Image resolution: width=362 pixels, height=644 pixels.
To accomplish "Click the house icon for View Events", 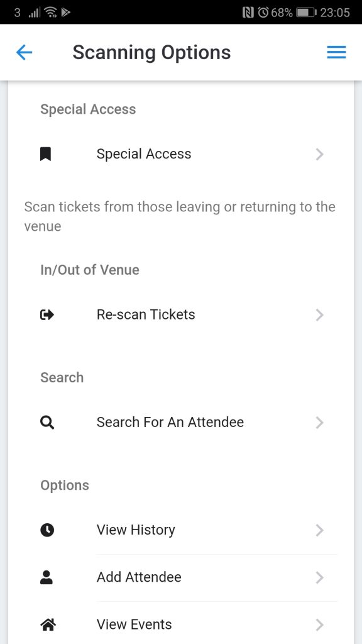I will pyautogui.click(x=48, y=625).
